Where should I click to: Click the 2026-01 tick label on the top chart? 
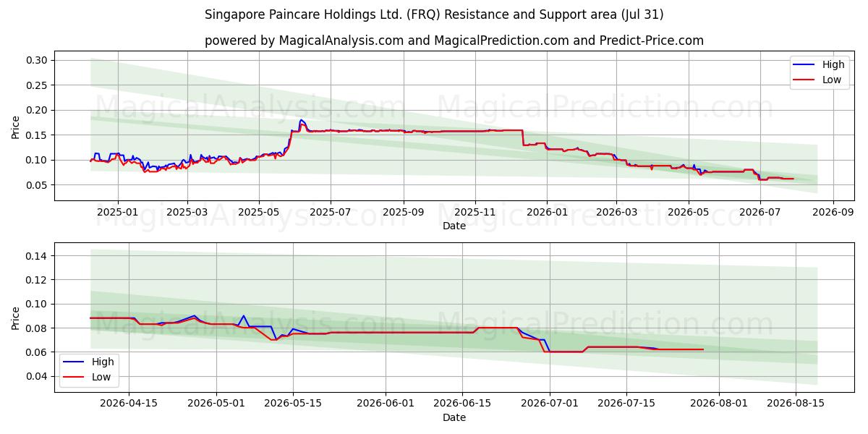pyautogui.click(x=547, y=213)
